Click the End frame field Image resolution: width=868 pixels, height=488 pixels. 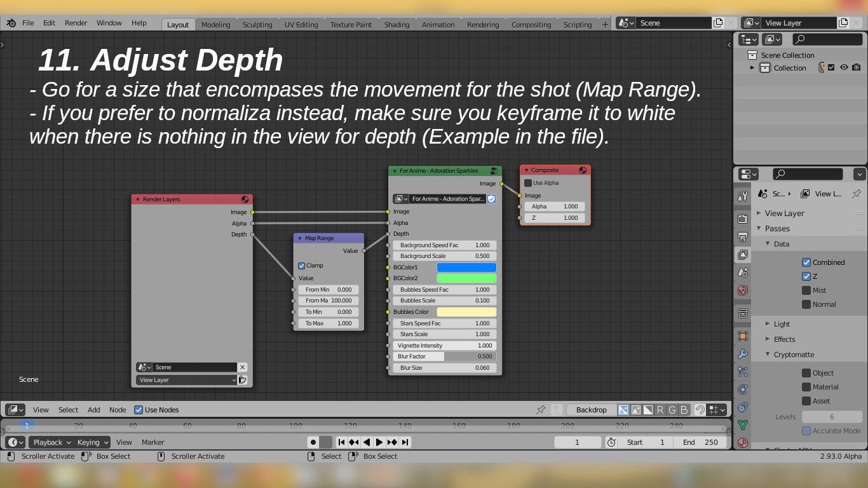[x=701, y=442]
